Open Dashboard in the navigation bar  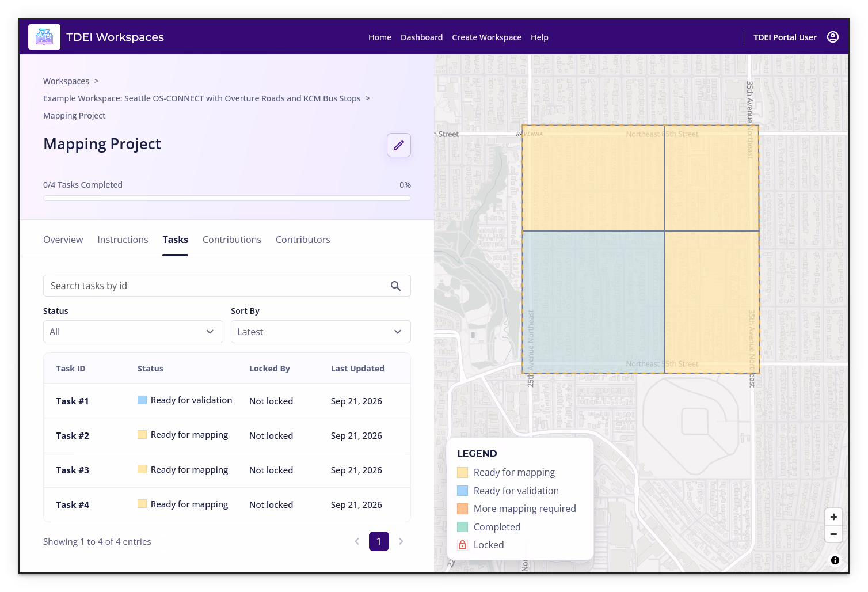421,37
